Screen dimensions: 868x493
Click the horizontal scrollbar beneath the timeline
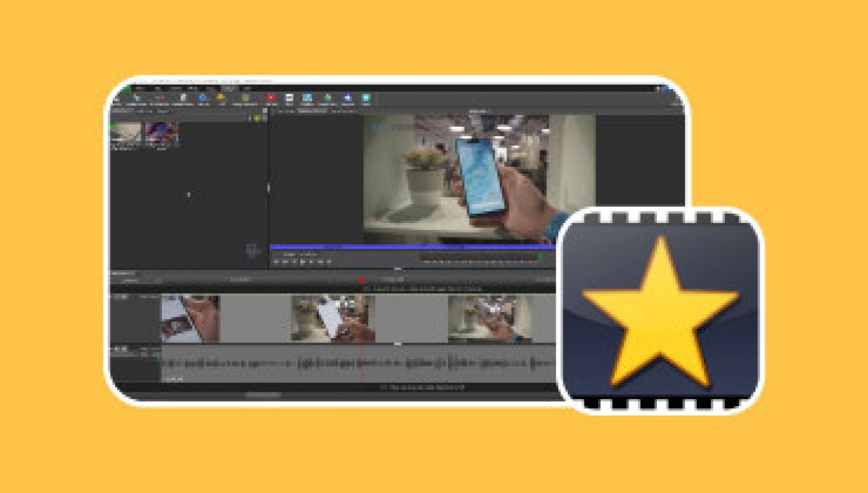pyautogui.click(x=263, y=395)
